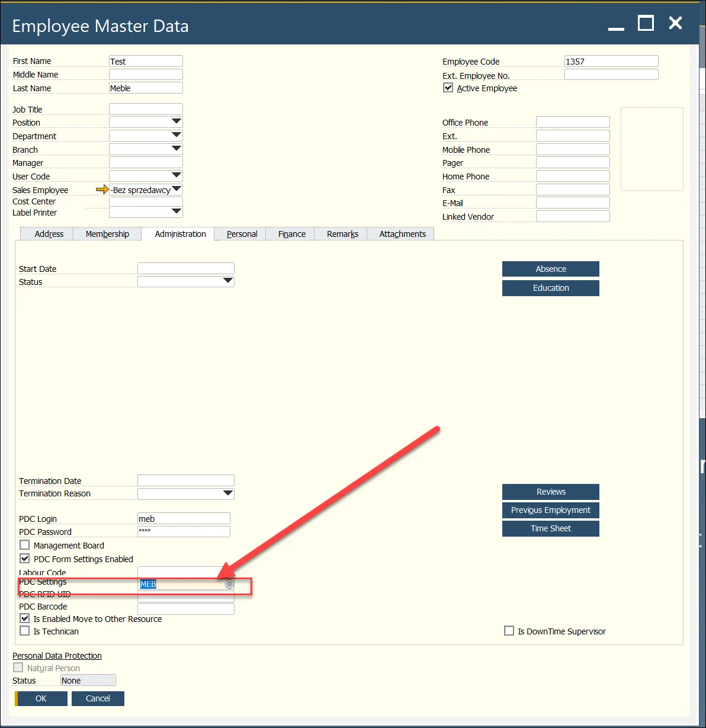
Task: Expand the Department dropdown
Action: [176, 134]
